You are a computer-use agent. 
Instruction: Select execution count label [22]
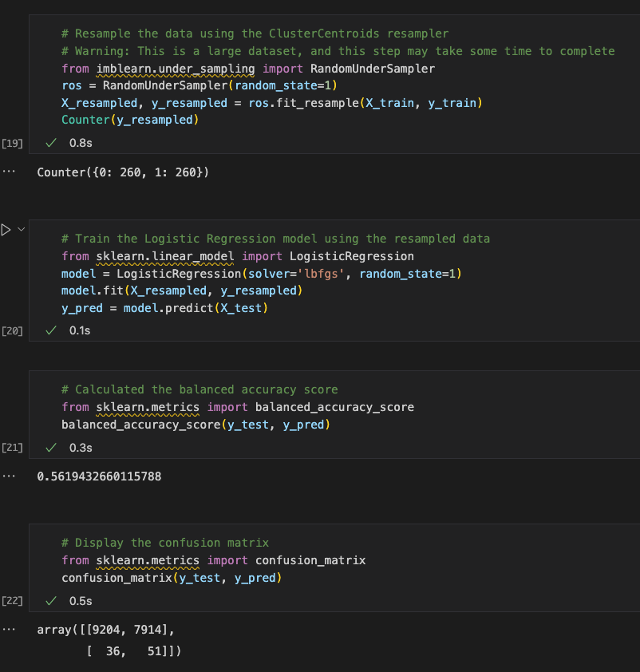[x=12, y=601]
